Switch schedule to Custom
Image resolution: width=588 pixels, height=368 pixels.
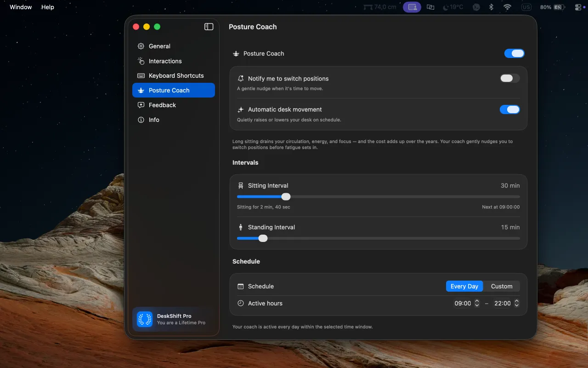(x=502, y=286)
